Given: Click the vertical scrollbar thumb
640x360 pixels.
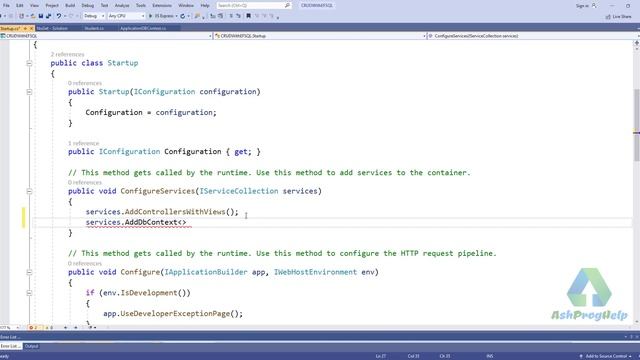Looking at the screenshot, I should pyautogui.click(x=636, y=124).
